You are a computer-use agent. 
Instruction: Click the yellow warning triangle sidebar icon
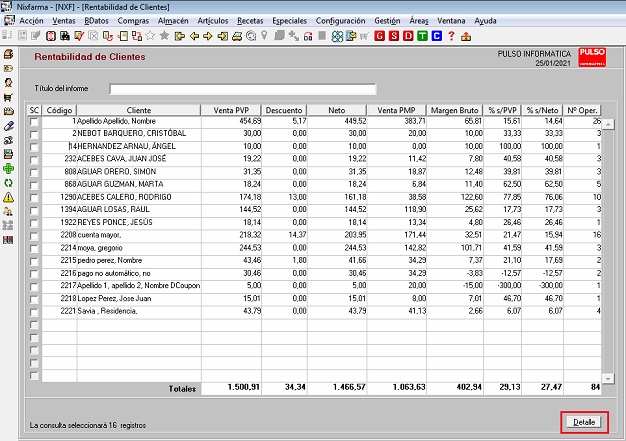(8, 197)
